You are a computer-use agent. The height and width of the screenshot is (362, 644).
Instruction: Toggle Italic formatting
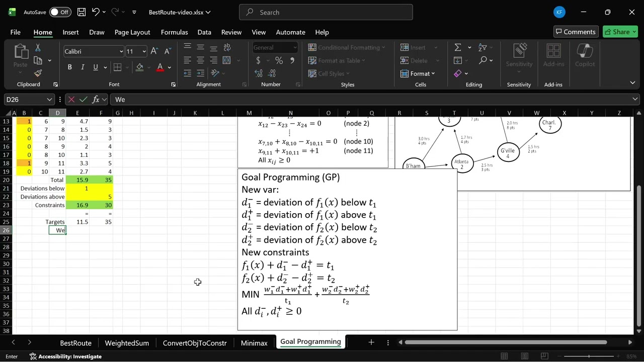(83, 67)
